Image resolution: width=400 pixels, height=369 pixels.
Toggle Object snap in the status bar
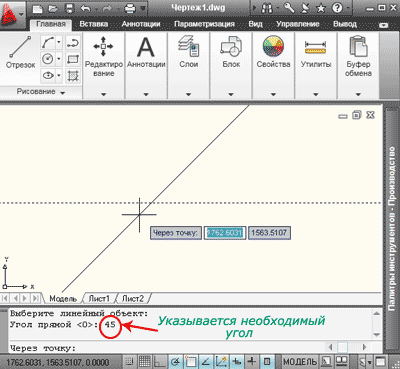click(191, 361)
